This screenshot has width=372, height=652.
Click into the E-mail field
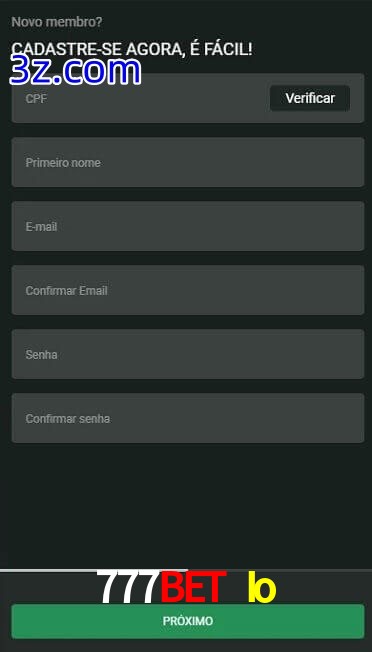tap(188, 226)
